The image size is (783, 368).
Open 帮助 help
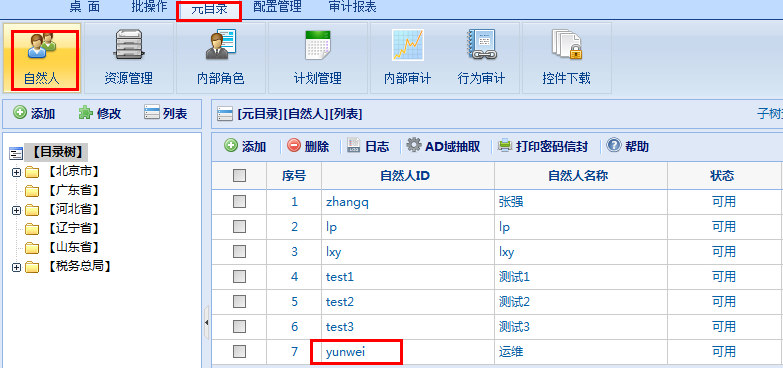[x=628, y=146]
